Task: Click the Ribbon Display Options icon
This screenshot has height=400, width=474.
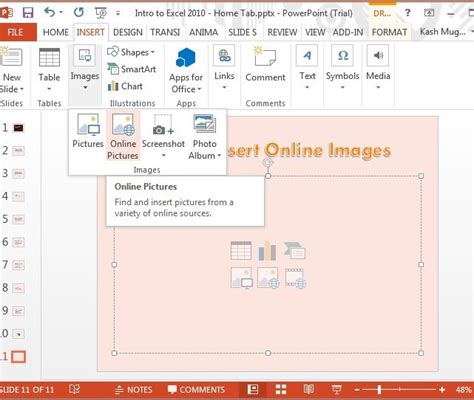Action: click(x=429, y=13)
